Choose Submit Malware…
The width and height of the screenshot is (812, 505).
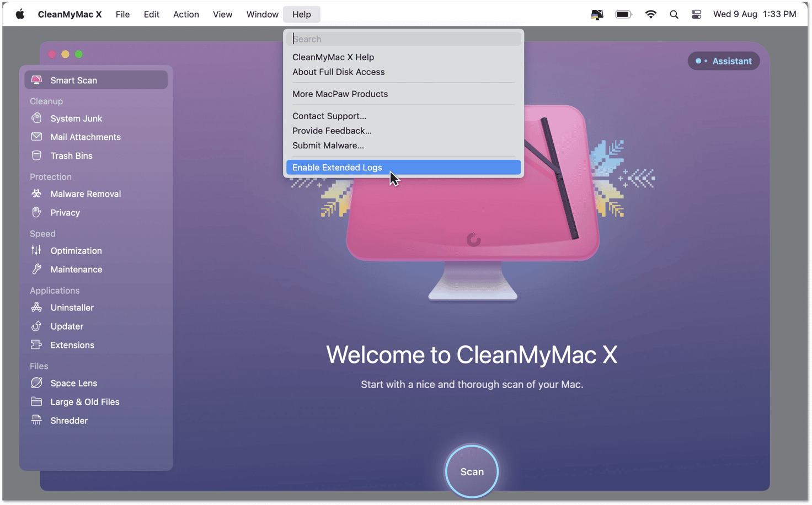click(x=403, y=146)
